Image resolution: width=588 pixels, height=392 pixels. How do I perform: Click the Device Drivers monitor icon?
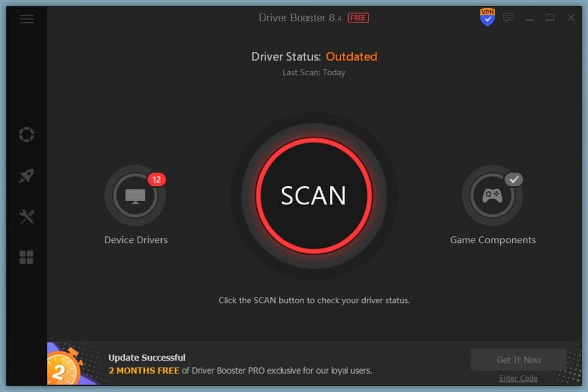(135, 195)
